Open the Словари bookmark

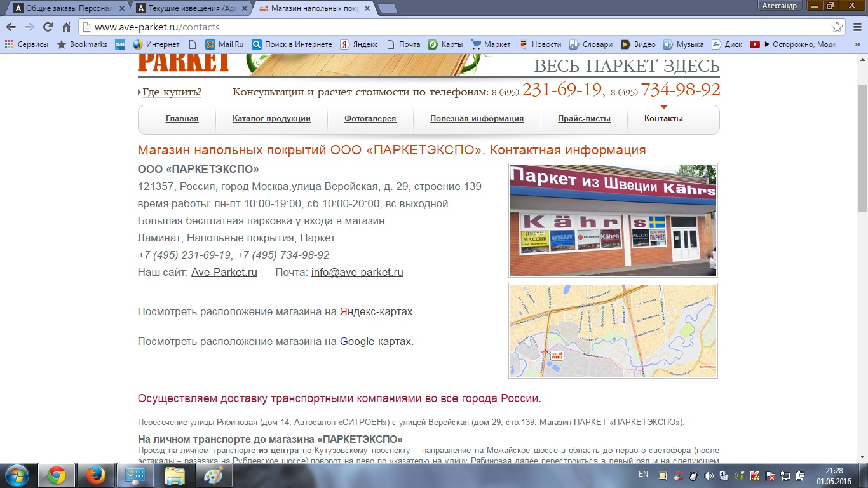click(x=591, y=44)
